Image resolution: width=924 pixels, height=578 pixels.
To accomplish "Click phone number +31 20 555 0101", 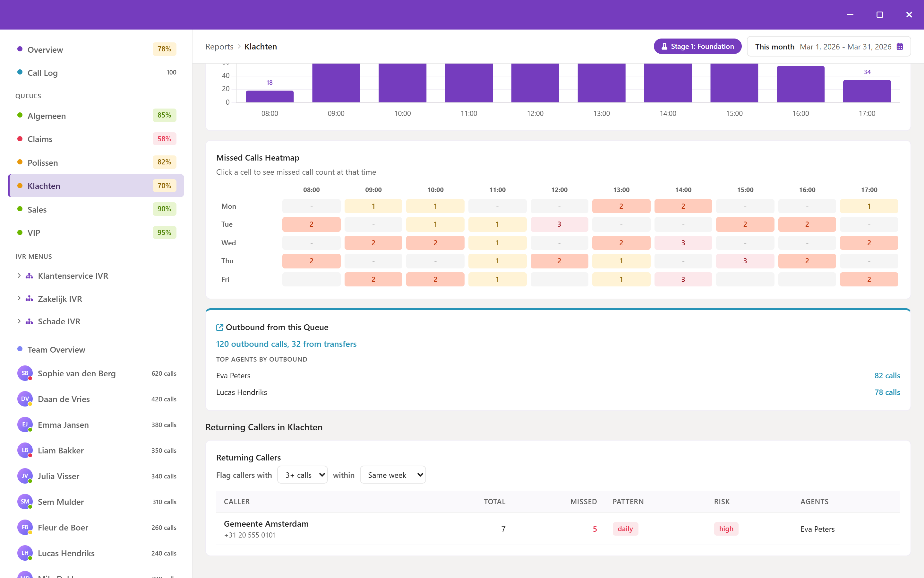I will point(250,535).
